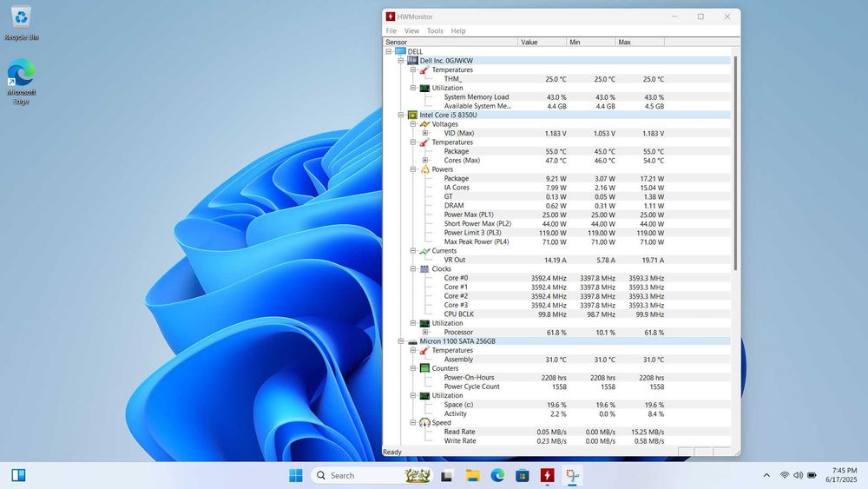
Task: Open the Microsoft Edge desktop shortcut
Action: pos(21,82)
